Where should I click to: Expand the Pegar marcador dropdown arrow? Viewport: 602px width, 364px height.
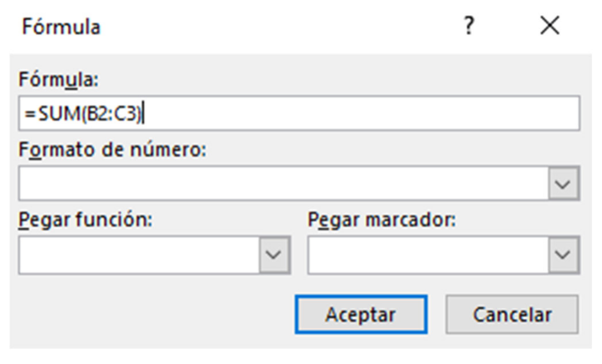[x=564, y=255]
